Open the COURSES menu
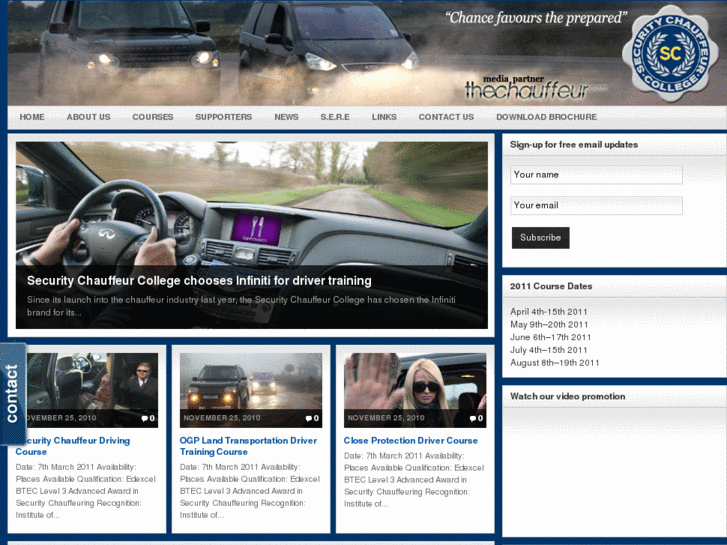Image resolution: width=727 pixels, height=545 pixels. (153, 117)
